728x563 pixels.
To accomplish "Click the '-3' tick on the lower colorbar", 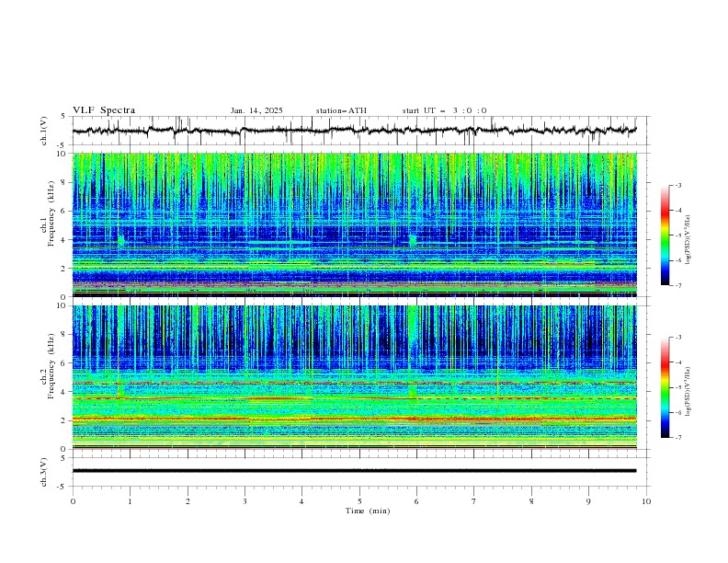I will click(x=678, y=338).
